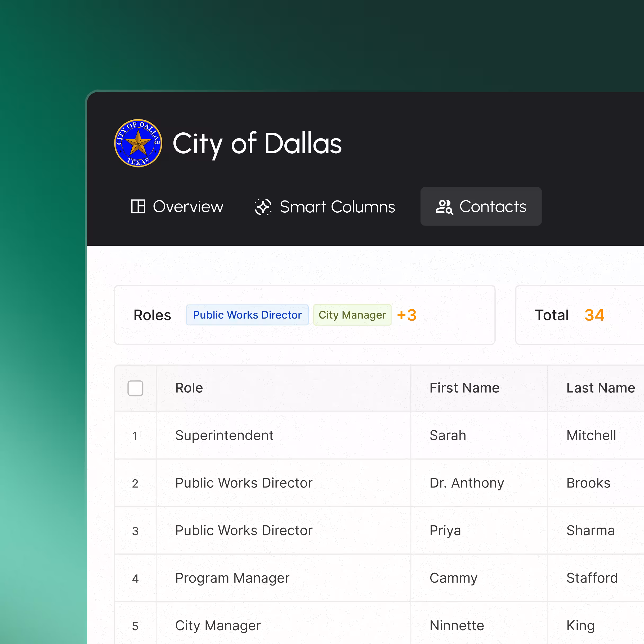Click the Program Manager cell for Cammy
644x644 pixels.
(232, 578)
